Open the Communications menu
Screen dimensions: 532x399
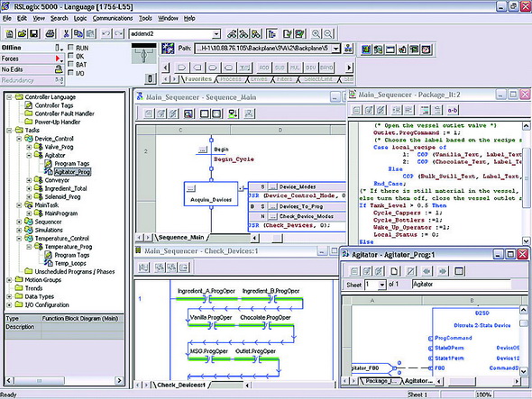click(113, 18)
